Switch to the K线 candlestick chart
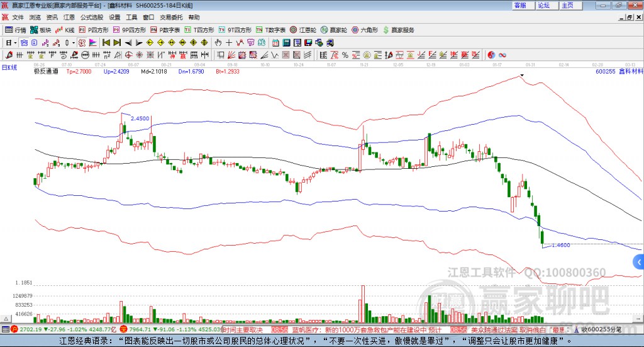The image size is (644, 347). (x=65, y=30)
